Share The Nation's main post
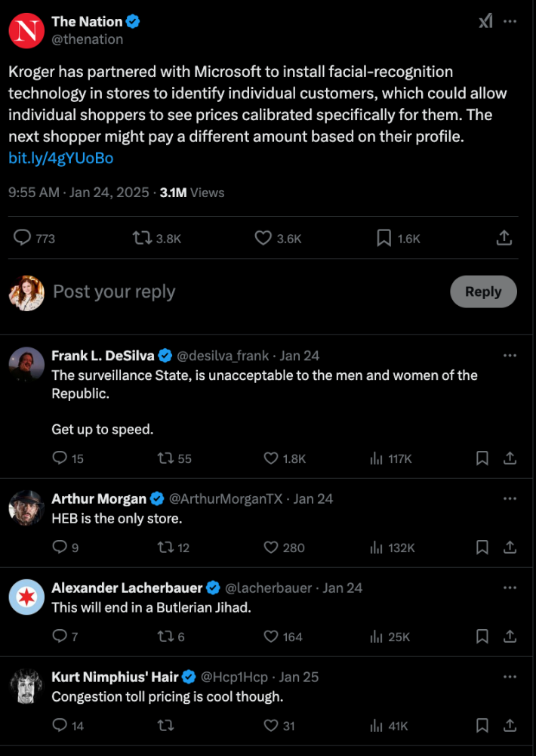 pyautogui.click(x=504, y=238)
